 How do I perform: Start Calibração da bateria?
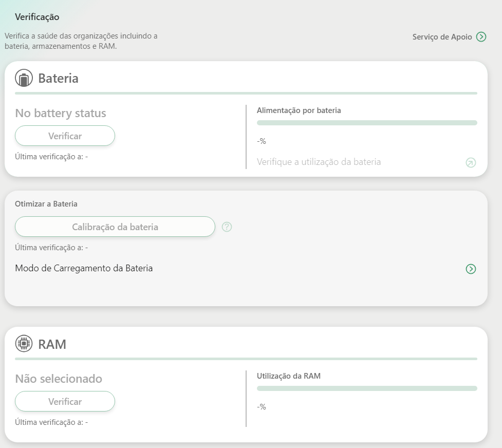[x=115, y=227]
